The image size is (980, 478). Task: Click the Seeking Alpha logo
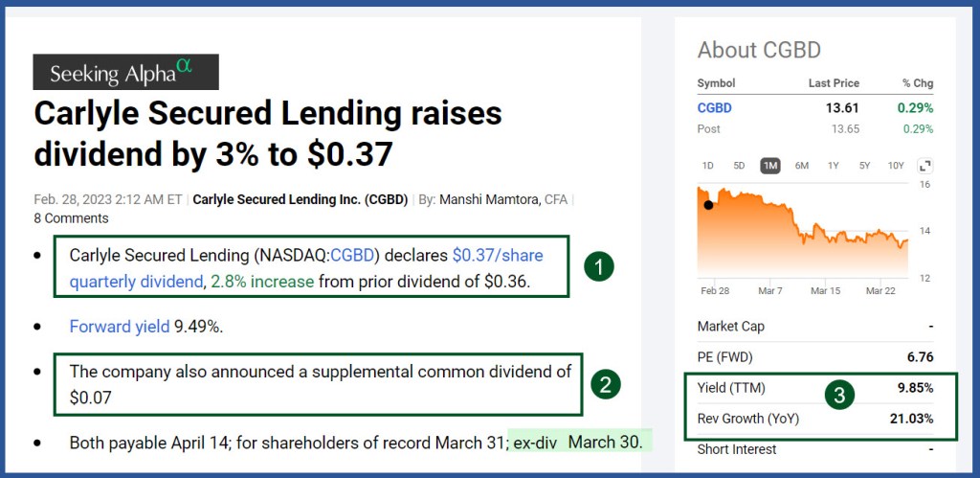point(125,73)
